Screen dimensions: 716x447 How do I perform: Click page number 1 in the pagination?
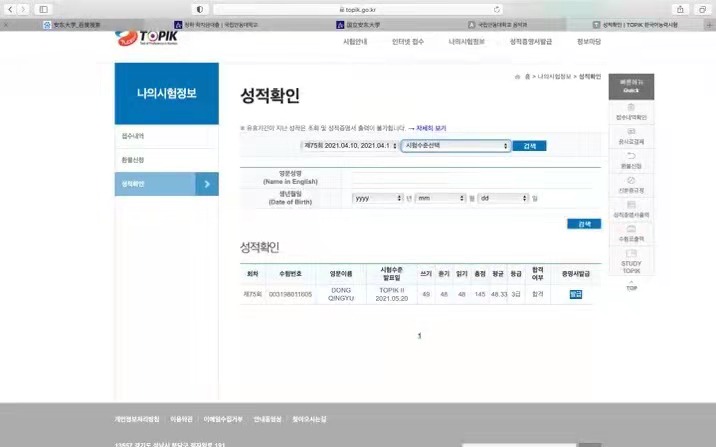coord(420,336)
